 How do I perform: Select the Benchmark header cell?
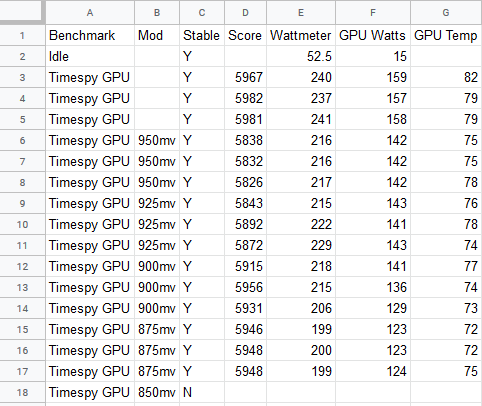(90, 35)
